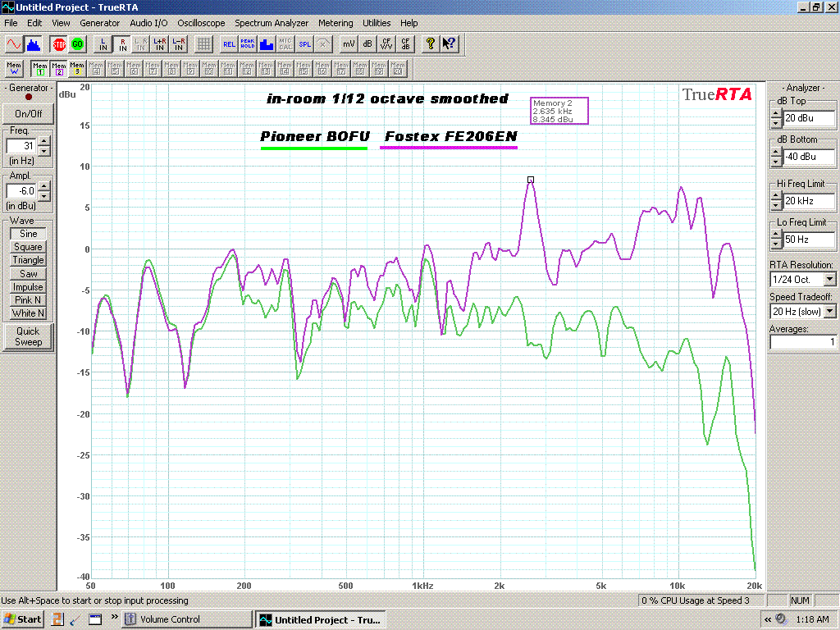Select the Pink N noise
Viewport: 840px width, 630px height.
[29, 300]
